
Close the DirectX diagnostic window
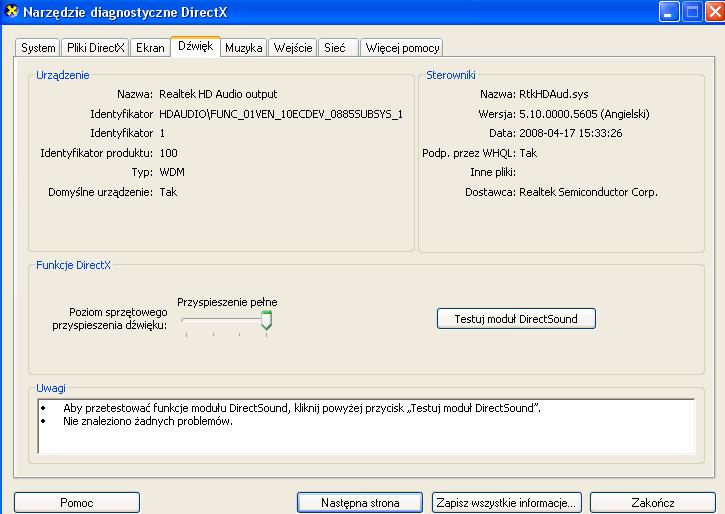(x=714, y=12)
